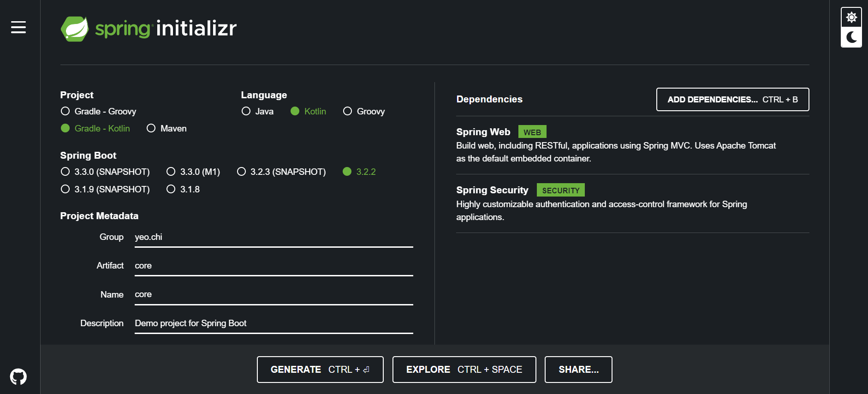Click the WEB tag badge
868x394 pixels.
pyautogui.click(x=532, y=132)
